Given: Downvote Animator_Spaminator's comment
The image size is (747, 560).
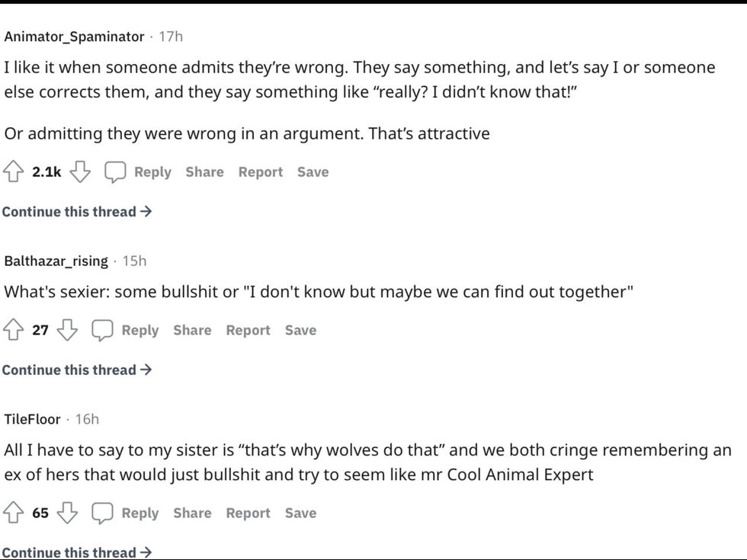Looking at the screenshot, I should pyautogui.click(x=81, y=172).
